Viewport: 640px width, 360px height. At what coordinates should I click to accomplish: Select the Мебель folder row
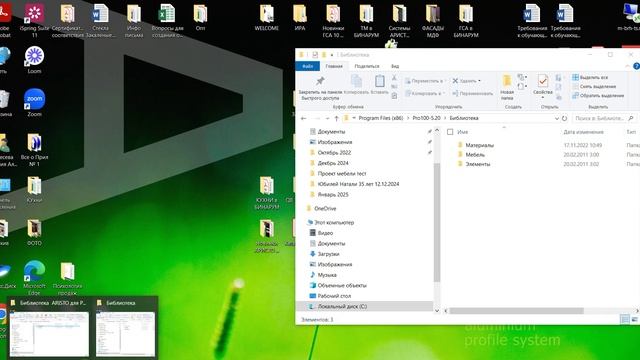tap(541, 155)
